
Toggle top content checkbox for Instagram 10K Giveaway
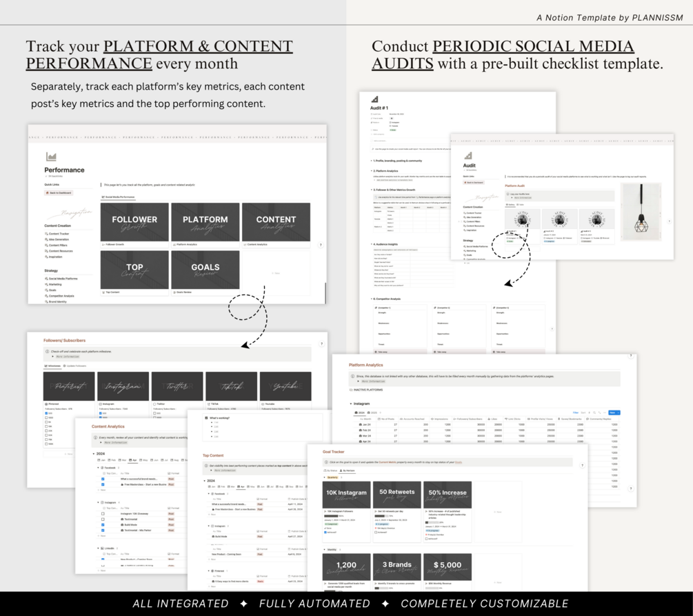[103, 514]
